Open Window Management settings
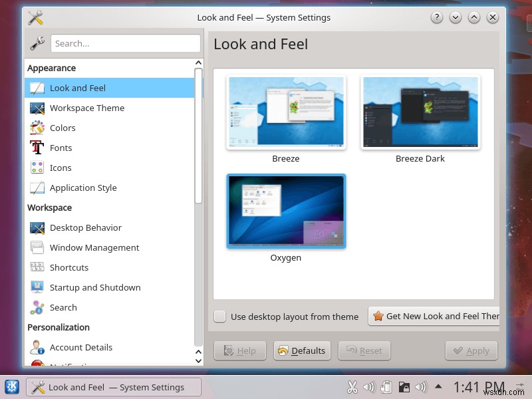The height and width of the screenshot is (399, 532). point(94,247)
